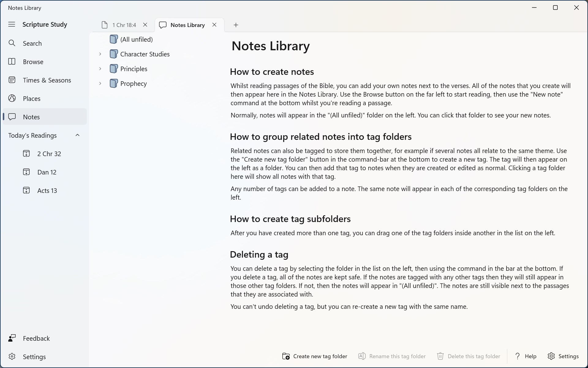
Task: Open the hamburger navigation menu
Action: tap(12, 24)
